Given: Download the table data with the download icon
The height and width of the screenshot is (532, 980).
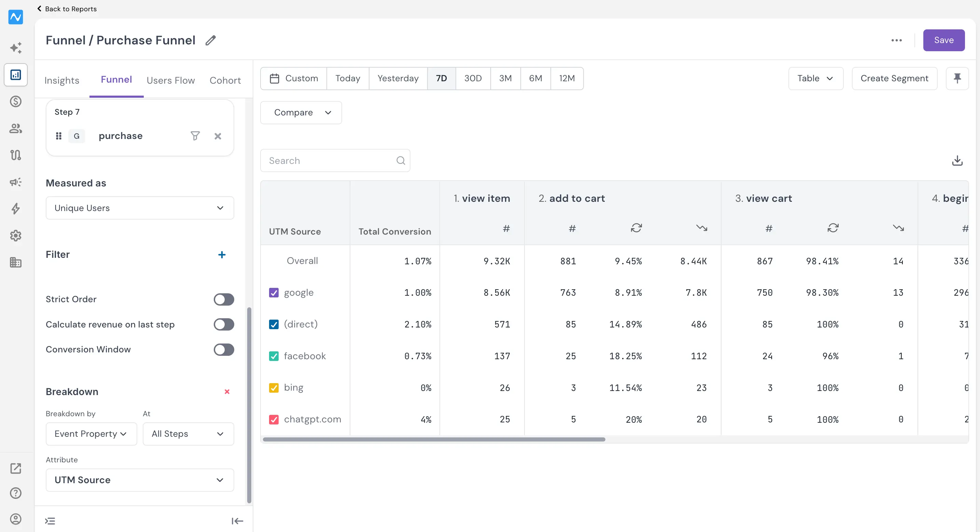Looking at the screenshot, I should (x=957, y=160).
